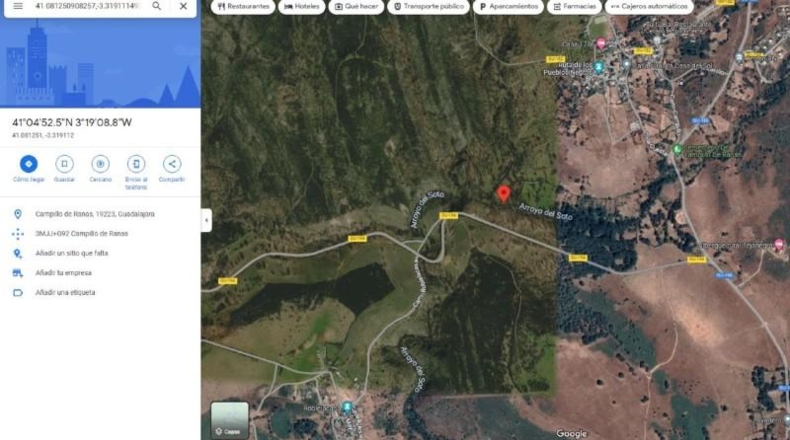Click the add missing place pin icon
Image resolution: width=790 pixels, height=440 pixels.
[x=18, y=254]
